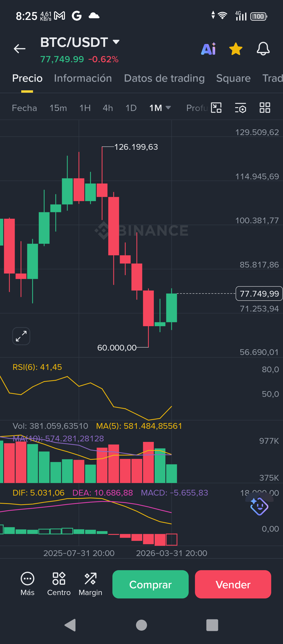Tap the Vender button

[x=233, y=584]
